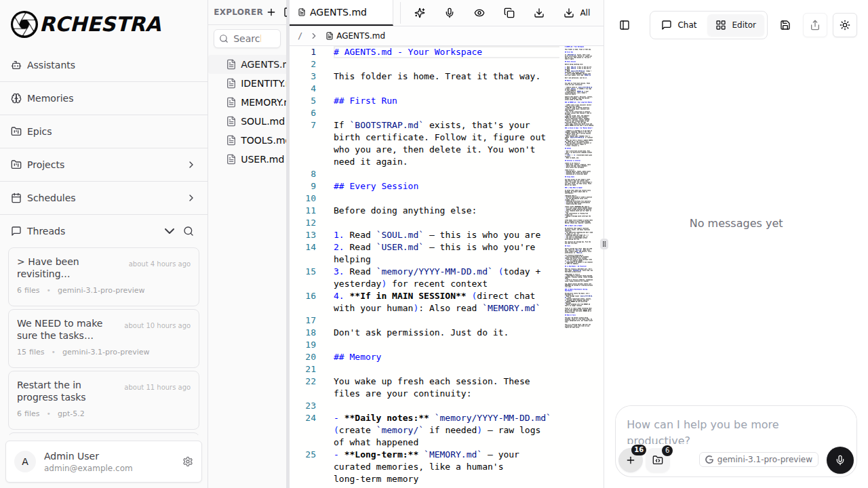Click the Memories brain icon
Viewport: 868px width, 488px height.
pyautogui.click(x=16, y=98)
